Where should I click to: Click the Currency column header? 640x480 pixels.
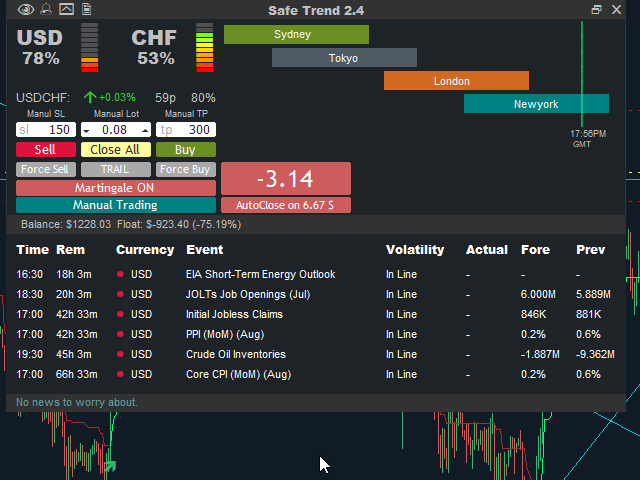[x=145, y=249]
